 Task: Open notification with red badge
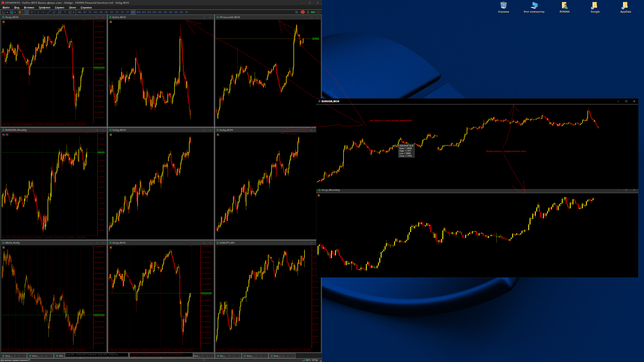pyautogui.click(x=303, y=12)
